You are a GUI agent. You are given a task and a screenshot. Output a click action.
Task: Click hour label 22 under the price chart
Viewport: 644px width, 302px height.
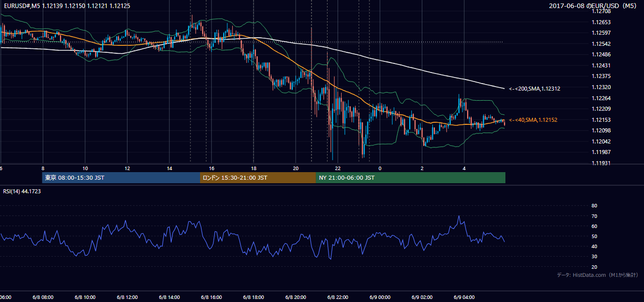338,169
